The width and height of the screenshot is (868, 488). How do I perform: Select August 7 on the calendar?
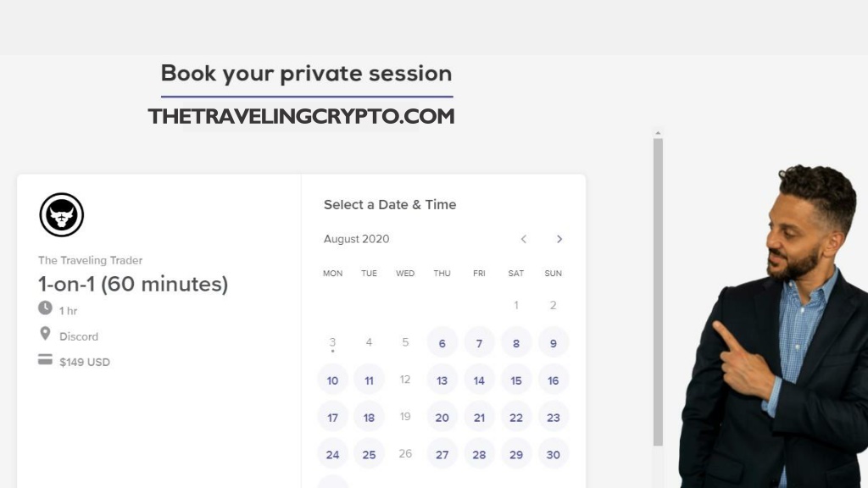click(x=479, y=343)
